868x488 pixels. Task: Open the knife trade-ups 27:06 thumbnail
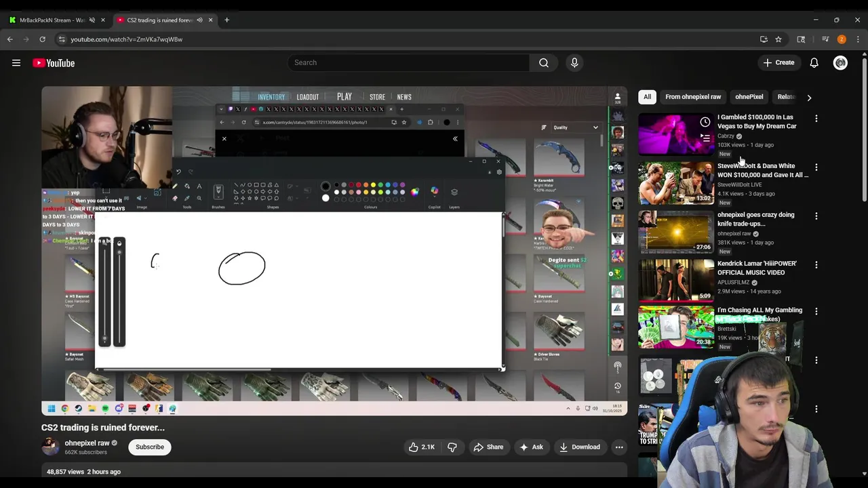pos(676,232)
